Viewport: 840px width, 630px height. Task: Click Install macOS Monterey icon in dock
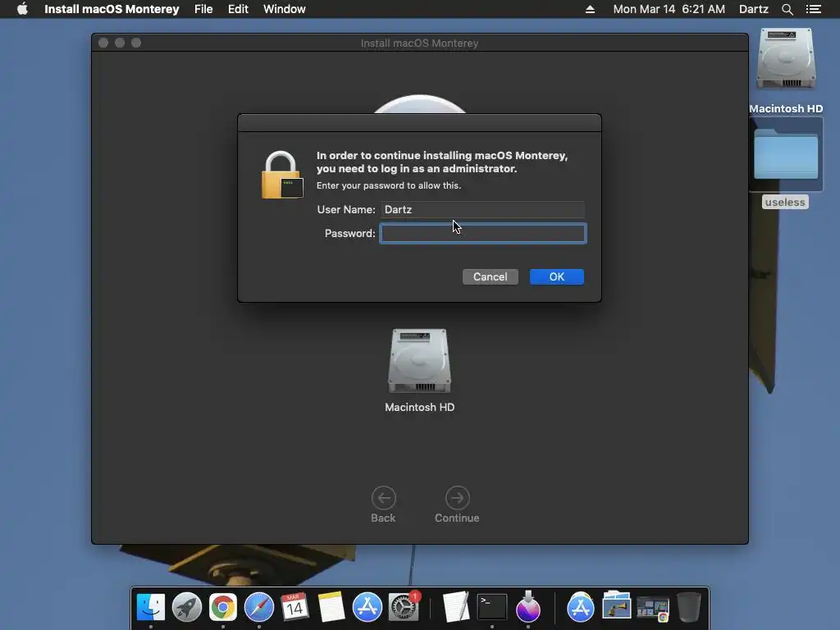coord(527,607)
